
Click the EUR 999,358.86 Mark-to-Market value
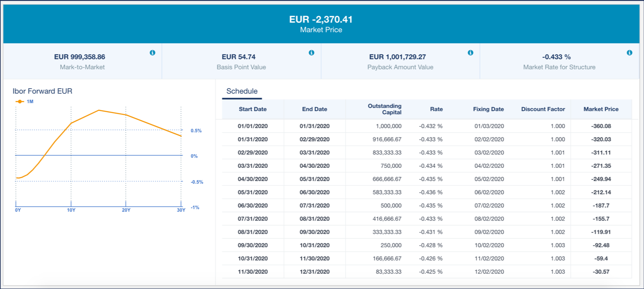click(x=79, y=57)
